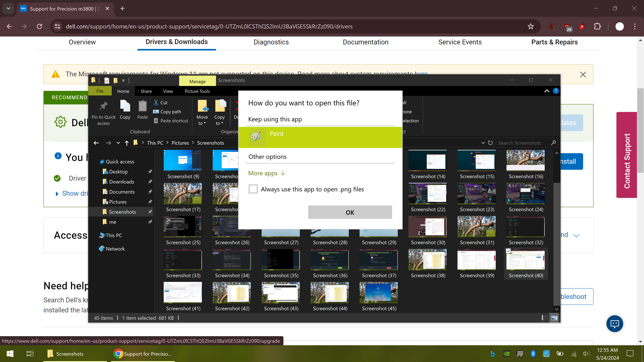
Task: Open recent locations dropdown in Explorer
Action: point(118,143)
